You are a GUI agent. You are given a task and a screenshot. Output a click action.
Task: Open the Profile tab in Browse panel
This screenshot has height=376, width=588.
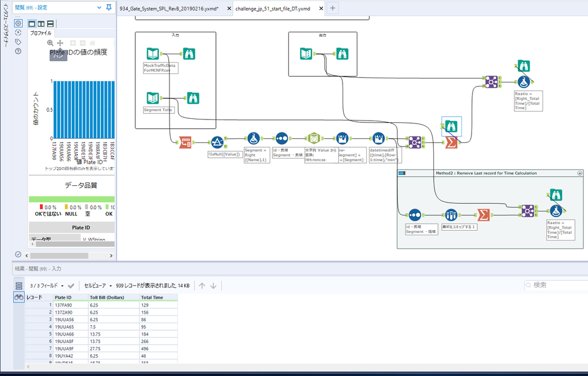[41, 34]
